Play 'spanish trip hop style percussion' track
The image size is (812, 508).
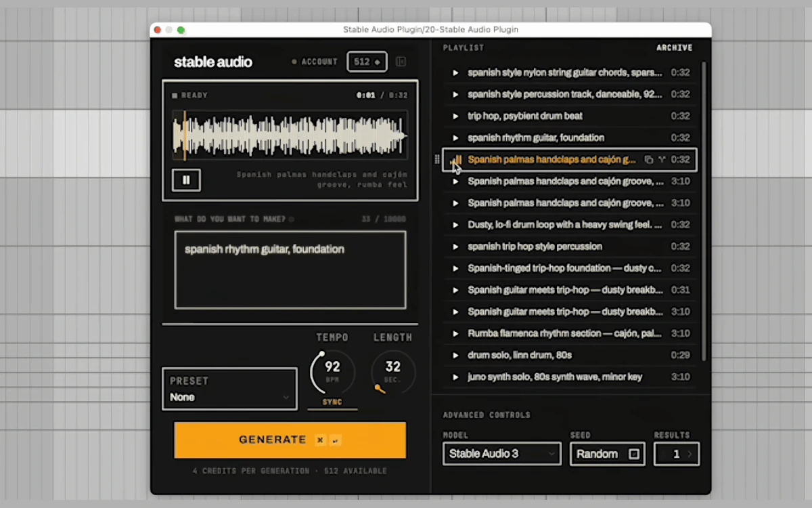pyautogui.click(x=455, y=247)
